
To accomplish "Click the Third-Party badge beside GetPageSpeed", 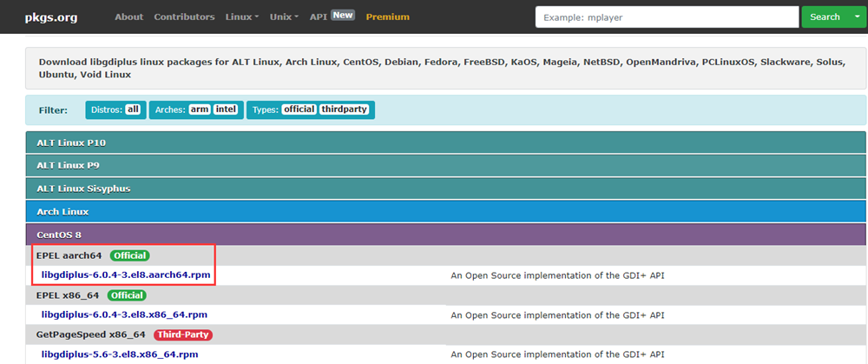I will tap(183, 334).
